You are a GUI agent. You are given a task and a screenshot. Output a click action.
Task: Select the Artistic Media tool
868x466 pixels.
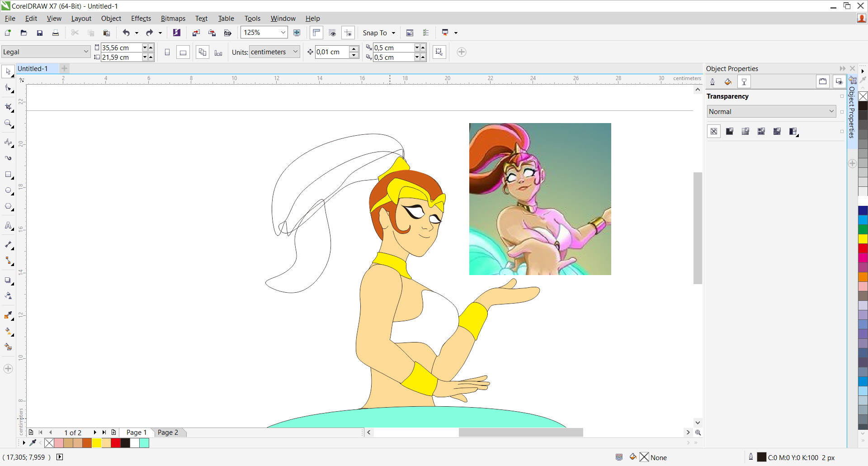click(x=8, y=158)
